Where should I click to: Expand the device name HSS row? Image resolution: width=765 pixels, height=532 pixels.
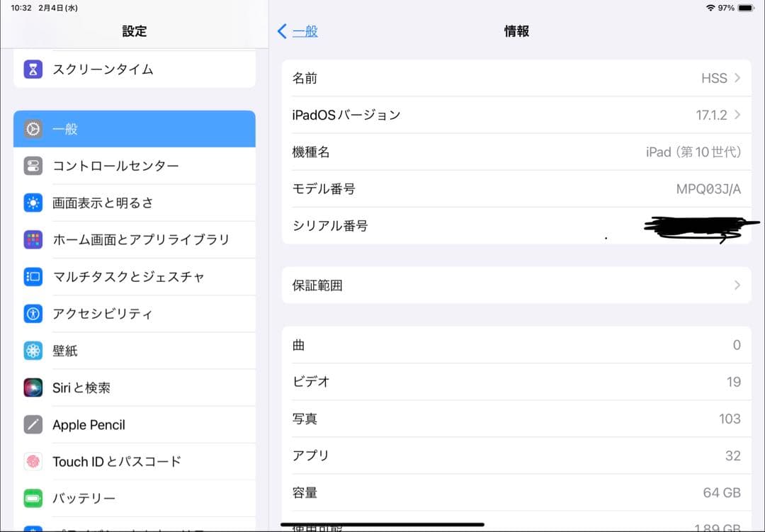click(516, 78)
